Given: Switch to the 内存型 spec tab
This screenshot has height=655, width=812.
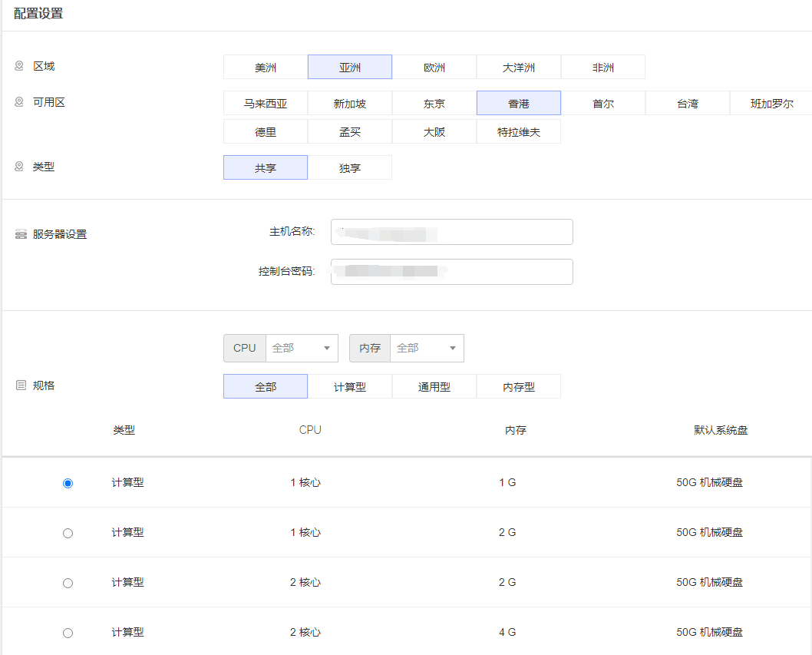Looking at the screenshot, I should click(x=519, y=387).
